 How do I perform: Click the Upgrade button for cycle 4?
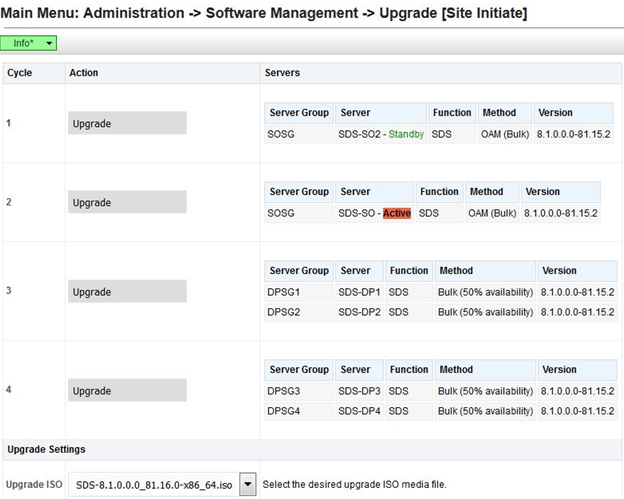pyautogui.click(x=127, y=390)
